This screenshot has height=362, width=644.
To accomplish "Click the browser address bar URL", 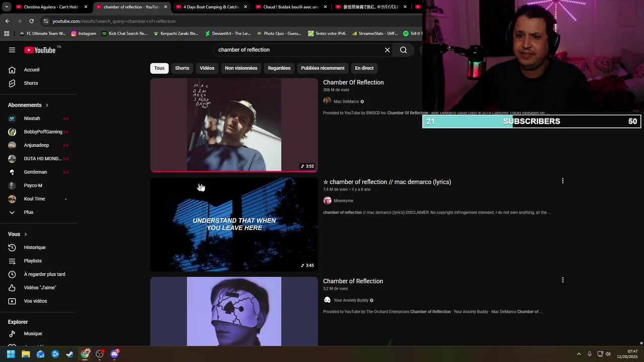I will tap(114, 21).
